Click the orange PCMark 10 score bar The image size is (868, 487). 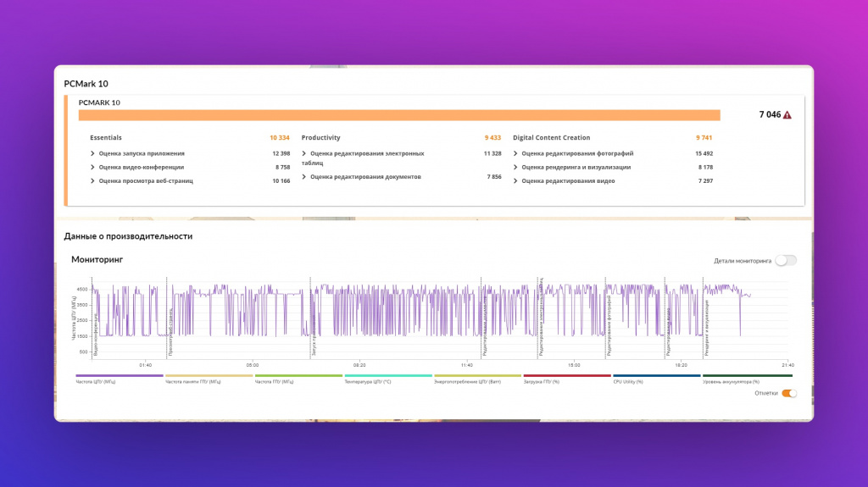tap(399, 115)
